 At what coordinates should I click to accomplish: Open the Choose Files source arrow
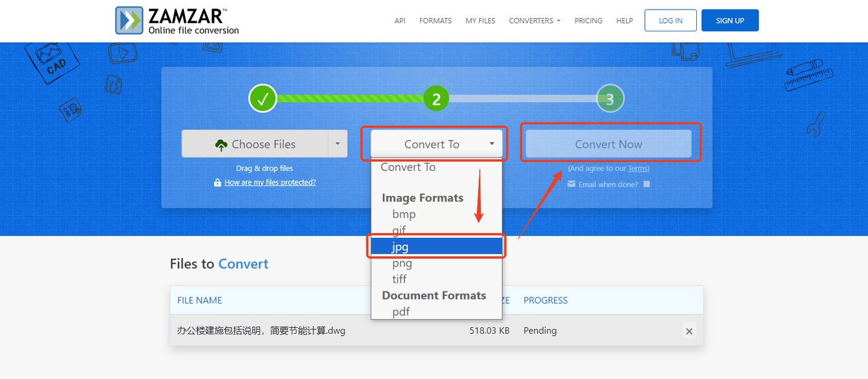coord(338,144)
